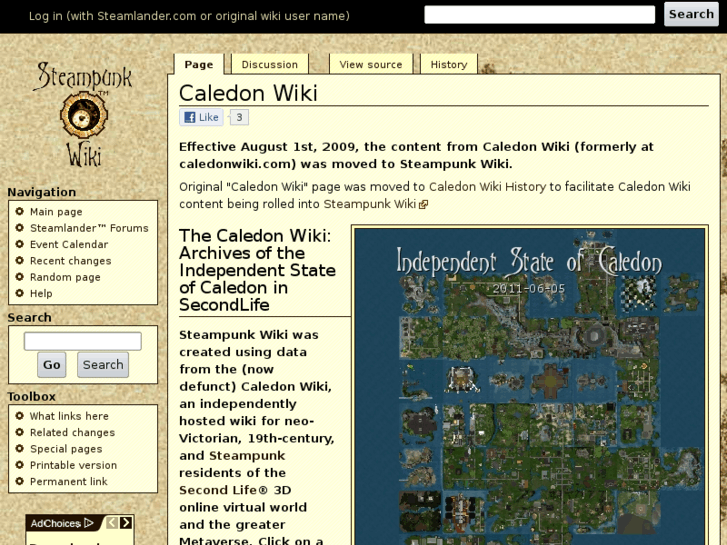Click the ad previous arrow
This screenshot has width=727, height=545.
[112, 523]
